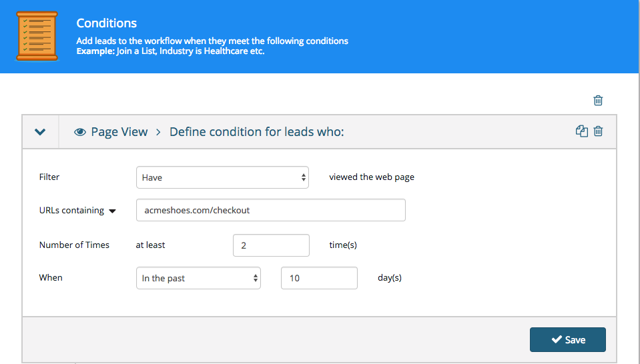Click the trash icon above the condition panel
The height and width of the screenshot is (364, 640).
pos(598,100)
